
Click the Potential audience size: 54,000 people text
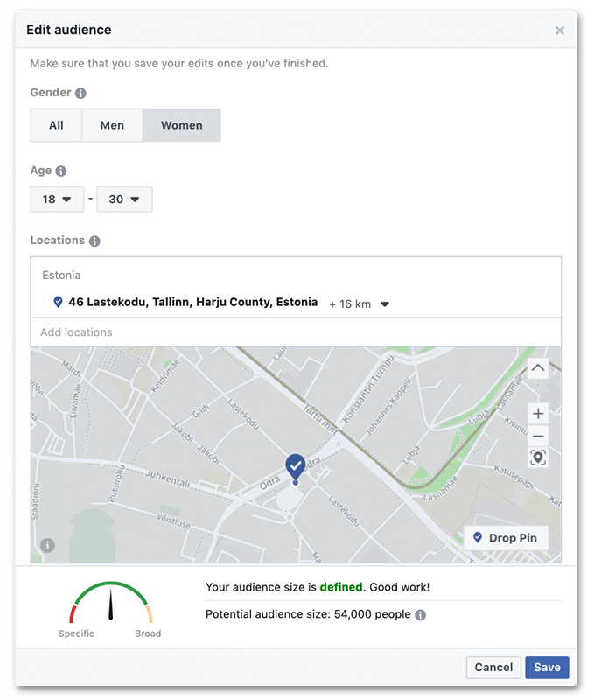308,614
